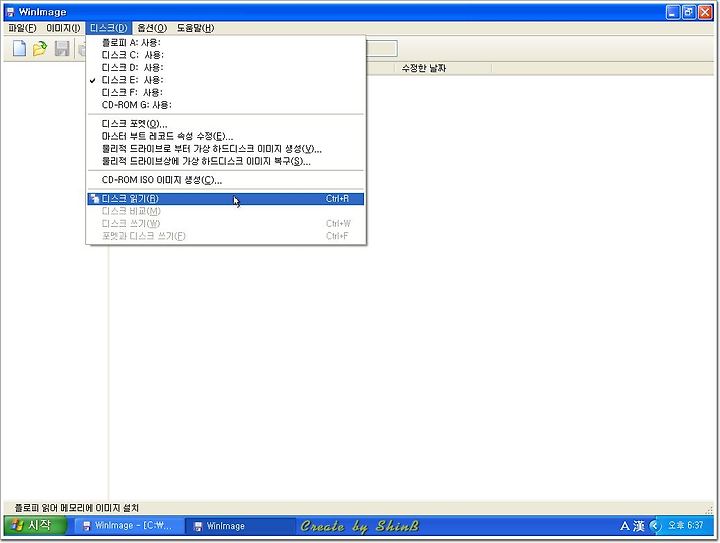This screenshot has width=720, height=543.
Task: Click the Open image folder icon
Action: pos(40,48)
